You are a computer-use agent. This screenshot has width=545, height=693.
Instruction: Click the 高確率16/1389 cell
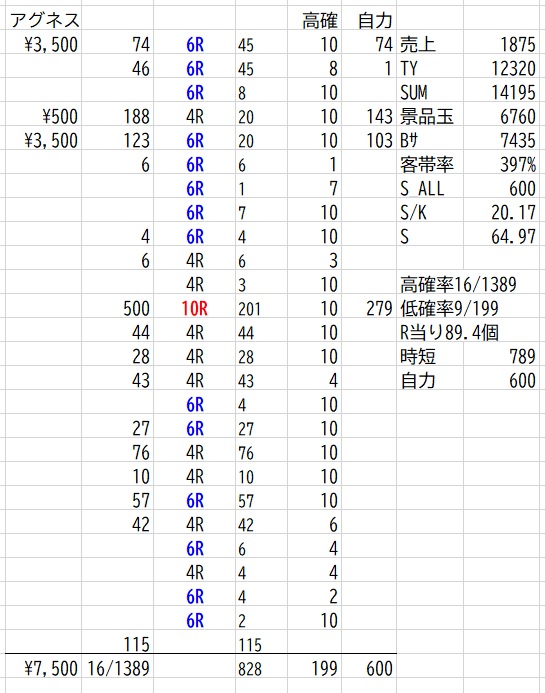pyautogui.click(x=458, y=284)
